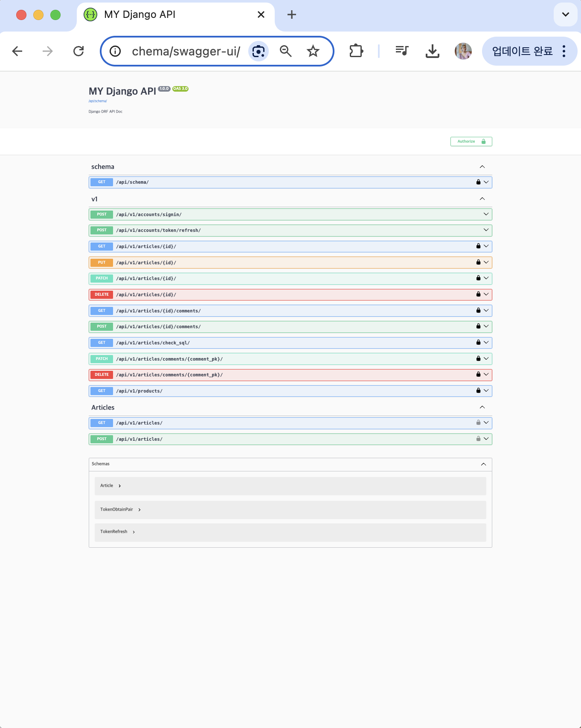Screen dimensions: 581x728
Task: Collapse the v1 section
Action: [x=482, y=199]
